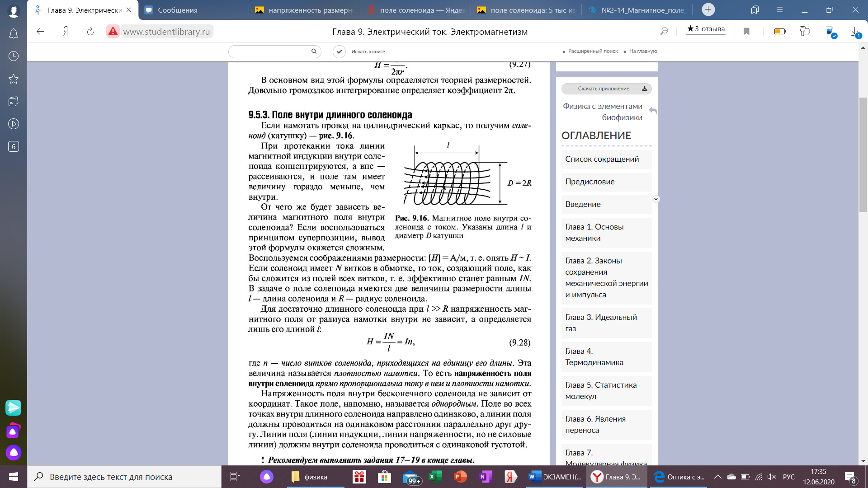Open the sync devices icon with checkmark
This screenshot has height=488, width=868.
point(831,32)
